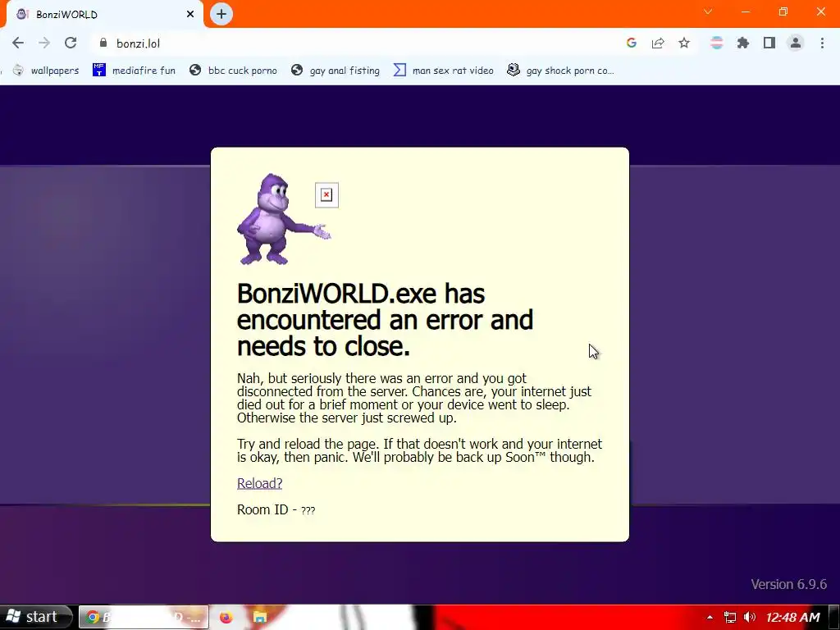
Task: Click the broken image icon beside Bonzi
Action: point(326,195)
